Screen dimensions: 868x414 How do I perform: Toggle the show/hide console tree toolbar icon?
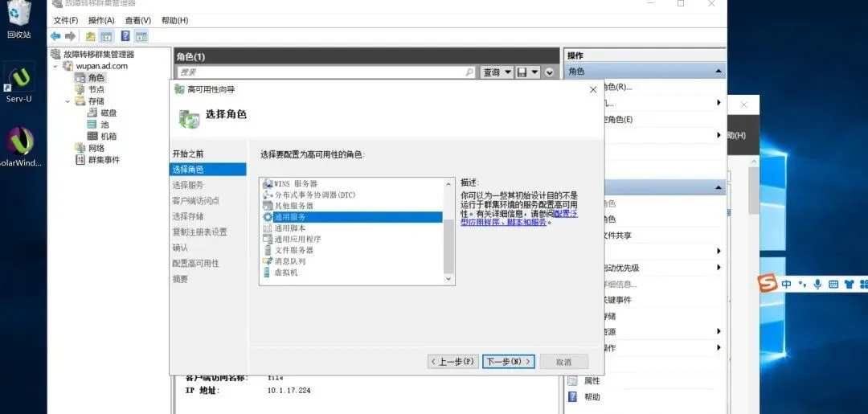pyautogui.click(x=106, y=36)
